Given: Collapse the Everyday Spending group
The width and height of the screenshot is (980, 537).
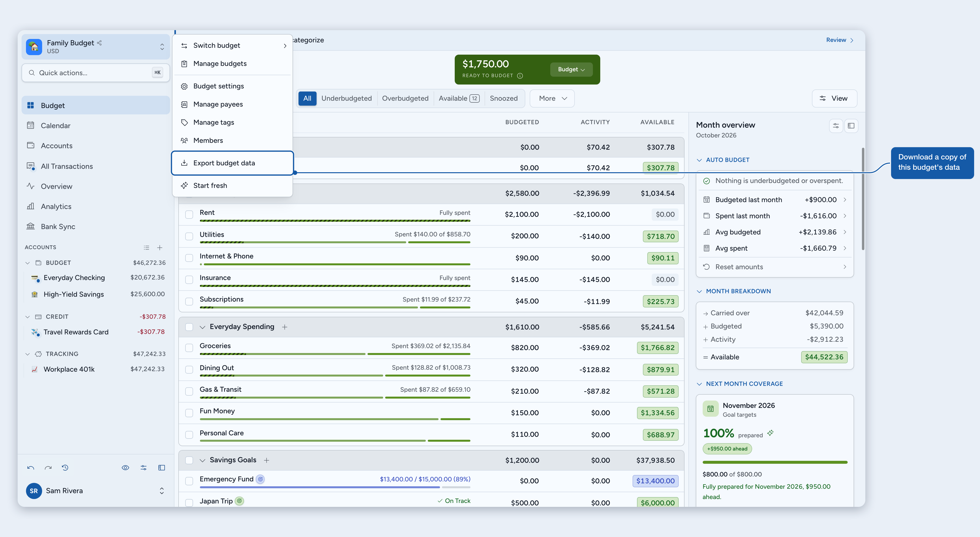Looking at the screenshot, I should point(202,327).
